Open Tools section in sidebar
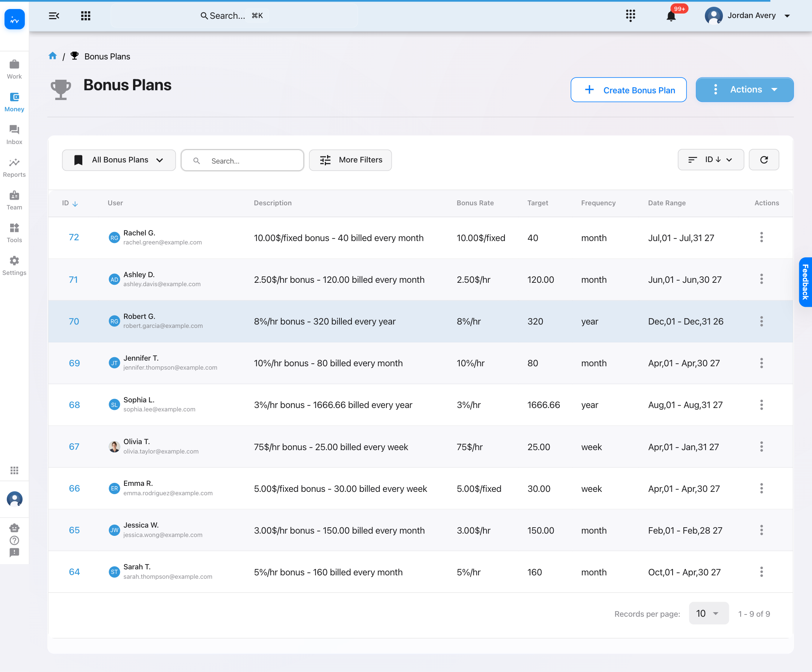812x672 pixels. click(14, 233)
